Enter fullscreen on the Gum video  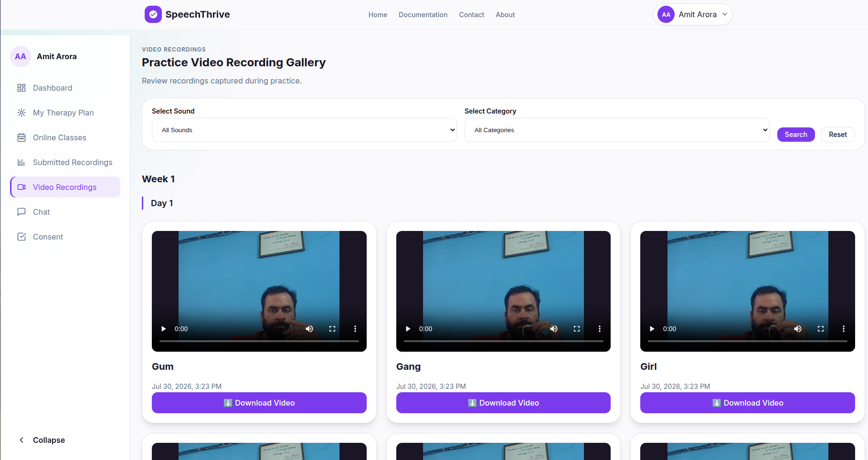point(332,329)
